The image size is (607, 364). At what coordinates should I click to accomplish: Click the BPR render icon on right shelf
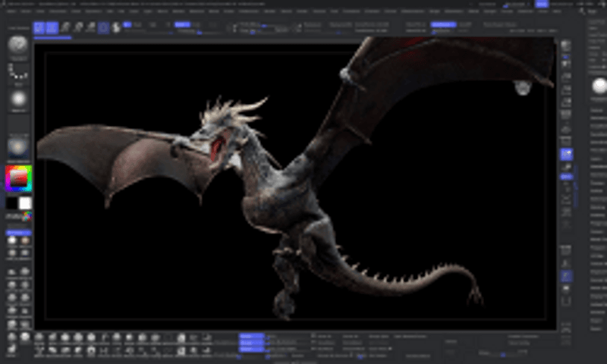(566, 47)
